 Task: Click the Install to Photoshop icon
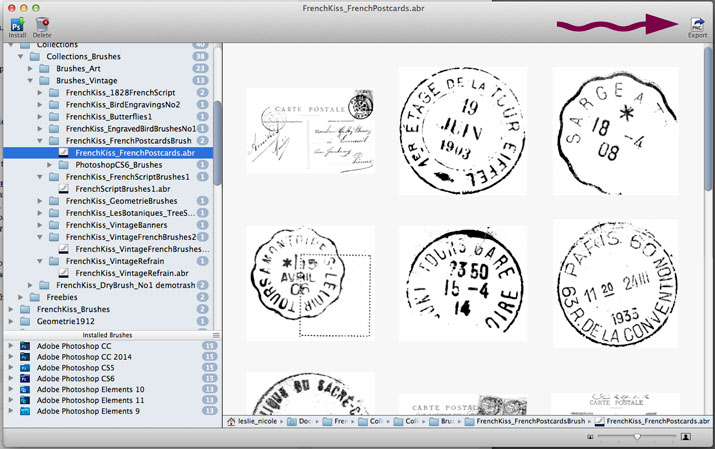pyautogui.click(x=17, y=24)
